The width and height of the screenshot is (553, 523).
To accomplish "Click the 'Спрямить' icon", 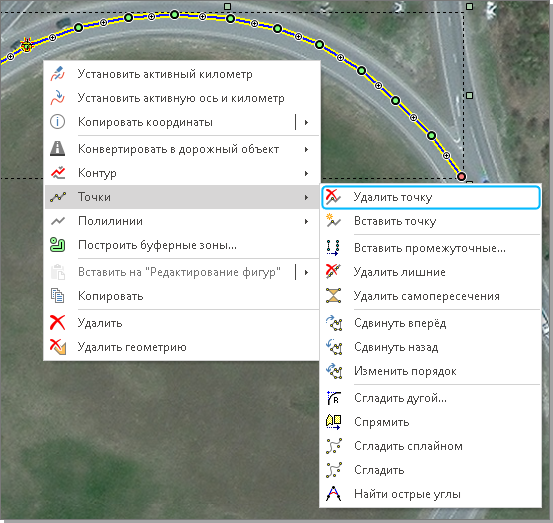I will [333, 422].
